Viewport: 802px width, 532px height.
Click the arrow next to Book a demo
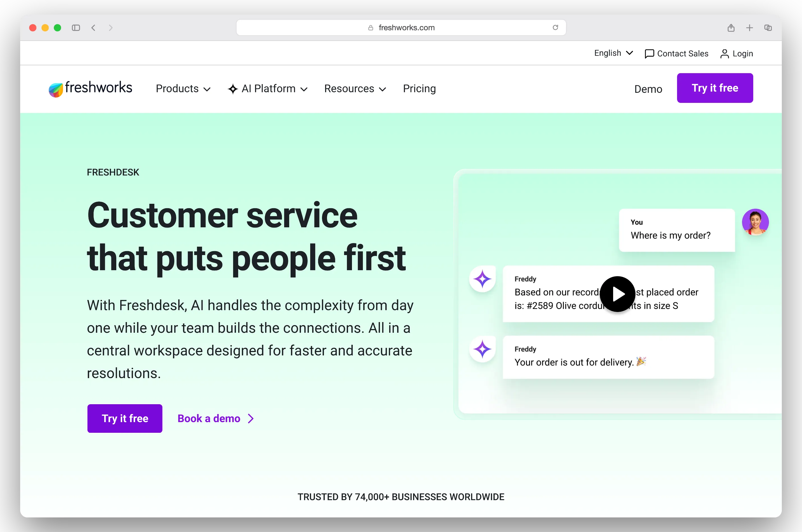coord(251,418)
